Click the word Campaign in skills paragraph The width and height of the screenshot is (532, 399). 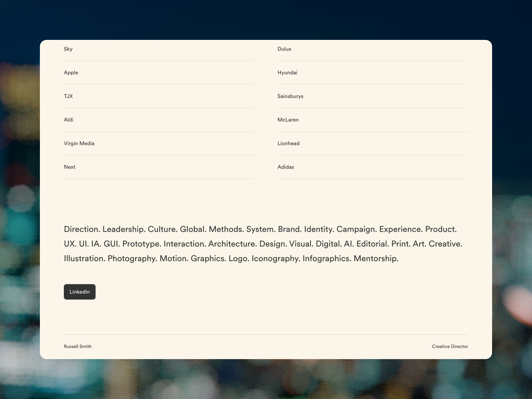pos(356,229)
